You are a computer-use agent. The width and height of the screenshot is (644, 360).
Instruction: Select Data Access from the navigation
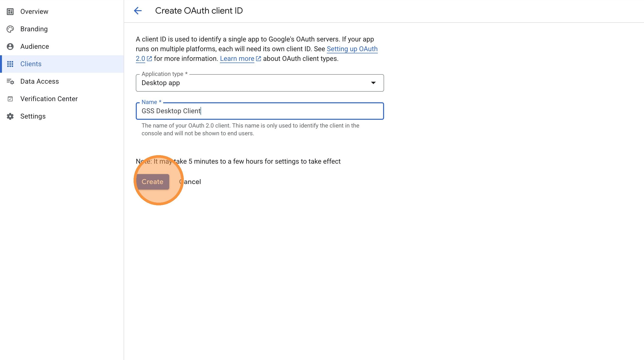(40, 81)
